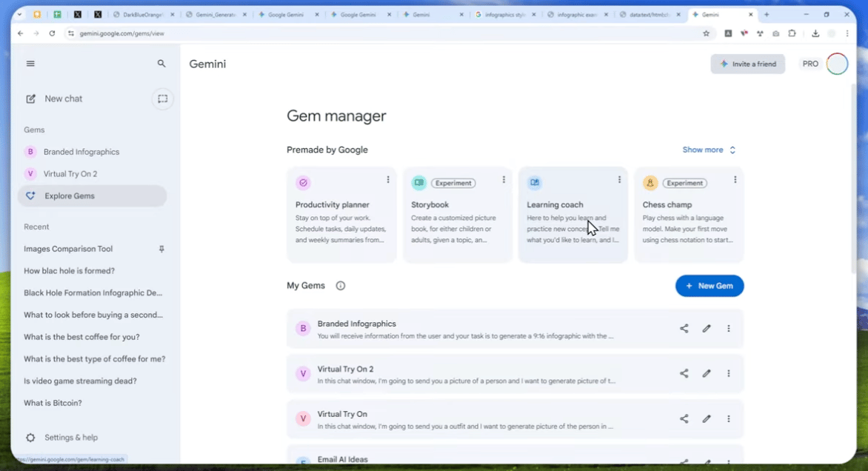
Task: Open the hamburger main menu
Action: (x=30, y=64)
